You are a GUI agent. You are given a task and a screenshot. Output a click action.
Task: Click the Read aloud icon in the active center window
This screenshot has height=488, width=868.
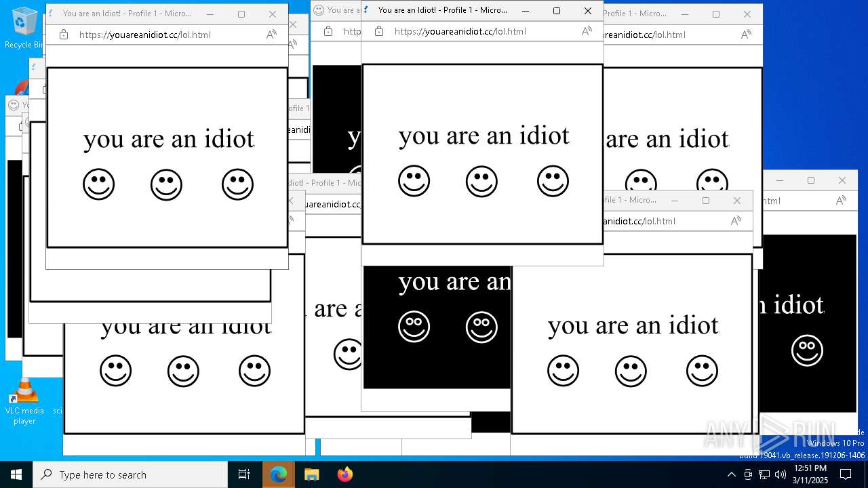point(587,31)
